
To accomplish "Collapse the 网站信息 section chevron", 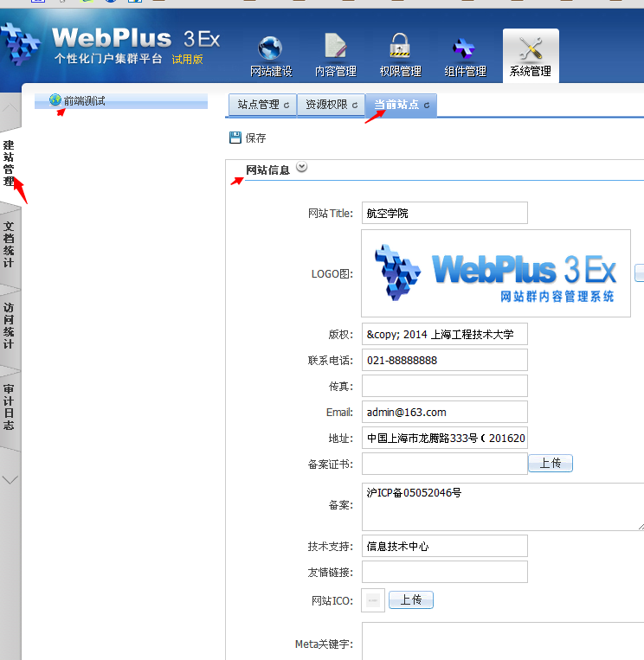I will point(302,168).
